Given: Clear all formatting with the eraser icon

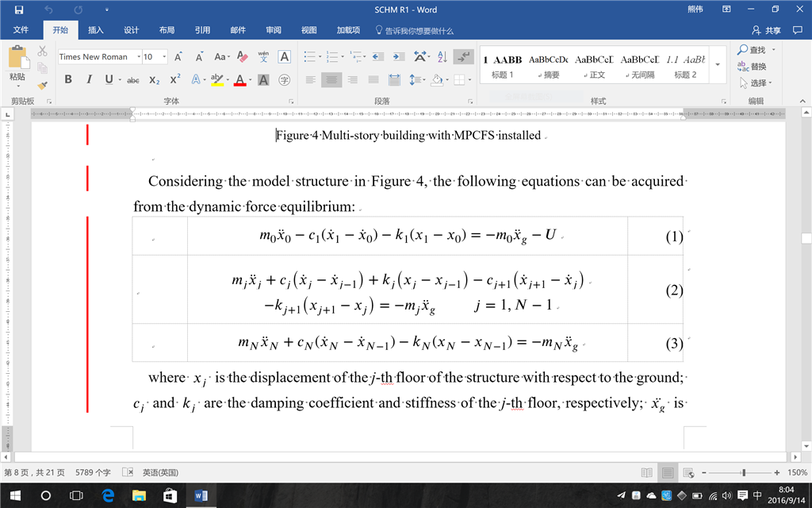Looking at the screenshot, I should coord(243,56).
